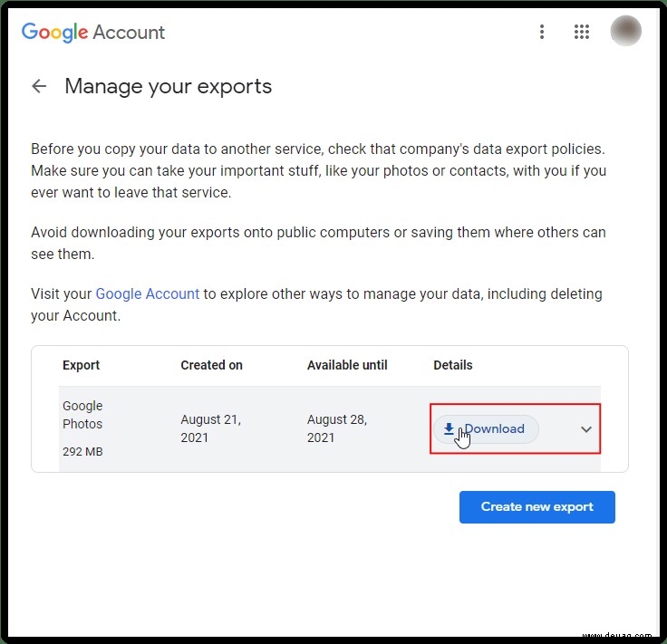Screen dimensions: 667x644
Task: Open the Google Account link in text
Action: pos(147,293)
